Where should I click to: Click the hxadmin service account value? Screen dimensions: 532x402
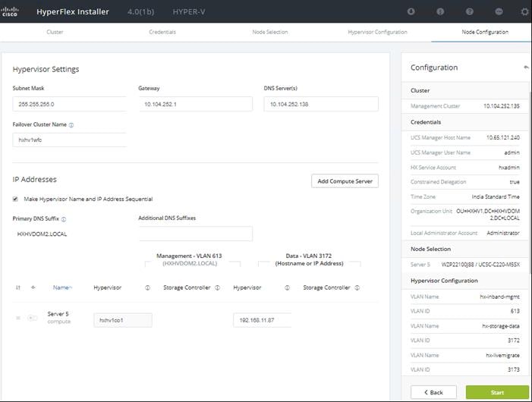(509, 168)
